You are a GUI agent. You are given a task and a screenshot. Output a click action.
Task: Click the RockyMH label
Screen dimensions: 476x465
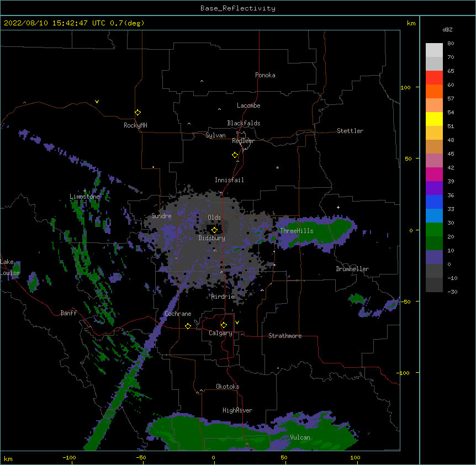pos(135,125)
